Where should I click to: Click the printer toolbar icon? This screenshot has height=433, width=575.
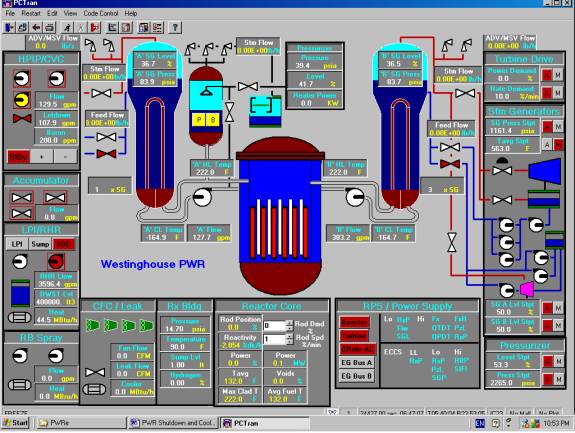(x=50, y=27)
